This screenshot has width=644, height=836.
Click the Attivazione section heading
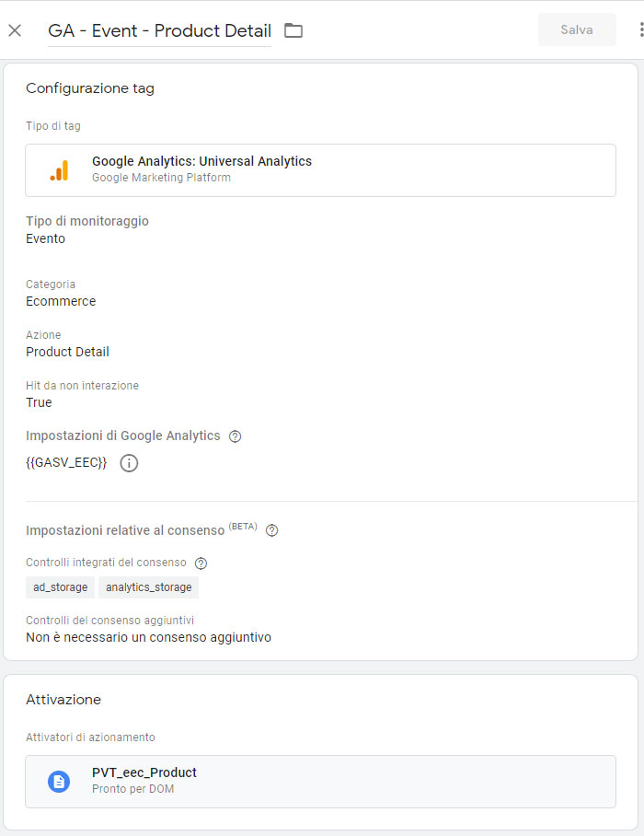[x=63, y=700]
